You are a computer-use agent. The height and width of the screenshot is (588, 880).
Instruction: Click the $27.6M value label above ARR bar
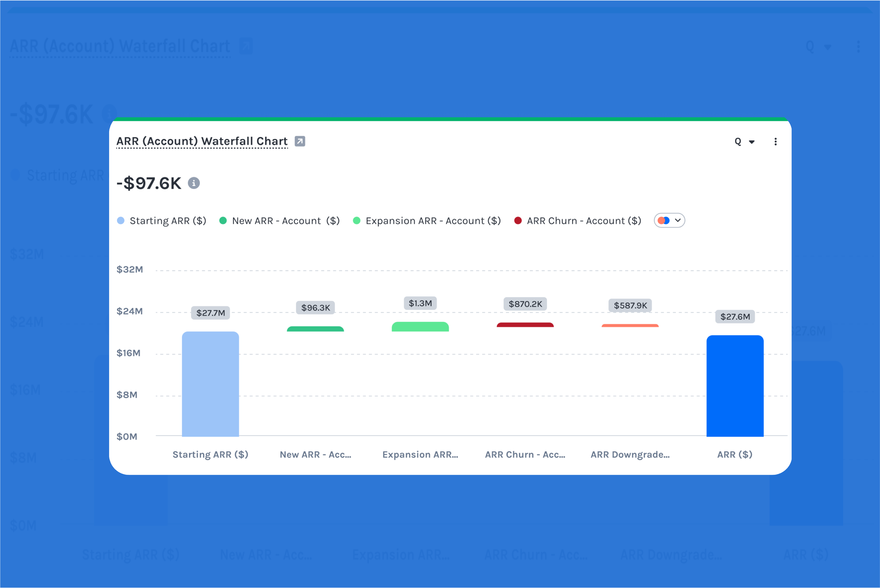point(735,317)
